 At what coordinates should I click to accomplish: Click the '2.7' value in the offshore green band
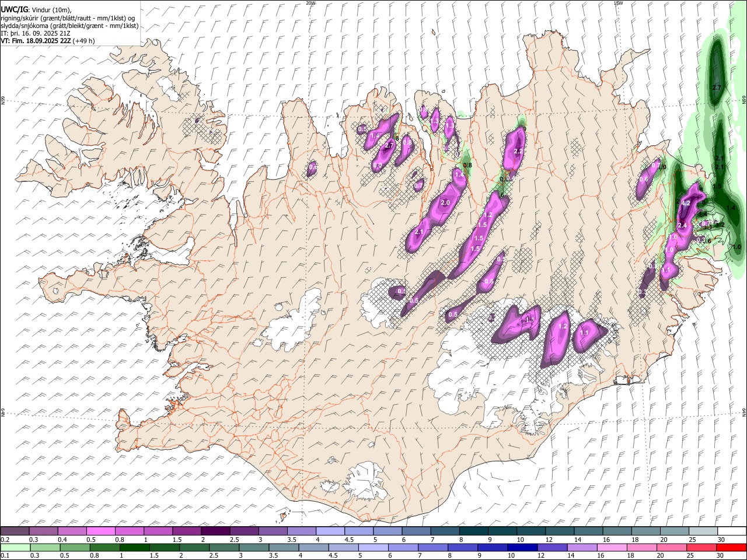[717, 87]
